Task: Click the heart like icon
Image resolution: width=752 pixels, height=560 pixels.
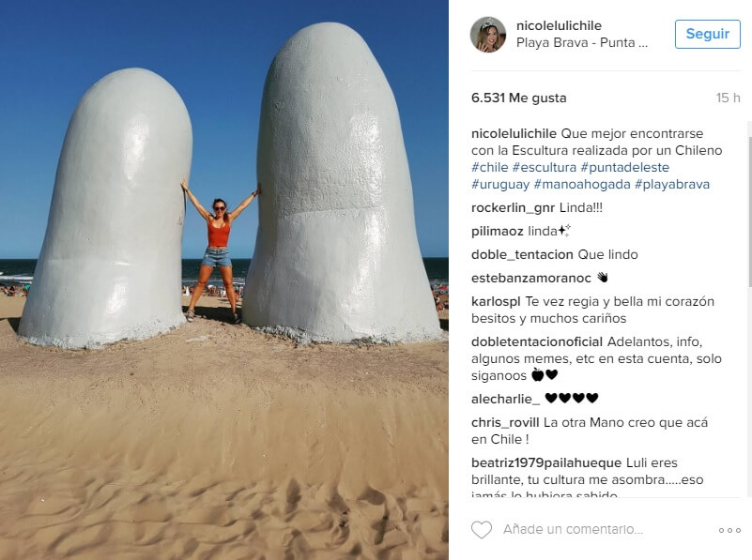Action: coord(482,529)
